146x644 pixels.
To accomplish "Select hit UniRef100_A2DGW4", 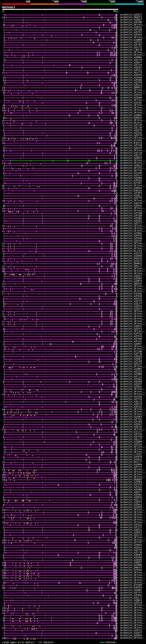I will (x=131, y=98).
